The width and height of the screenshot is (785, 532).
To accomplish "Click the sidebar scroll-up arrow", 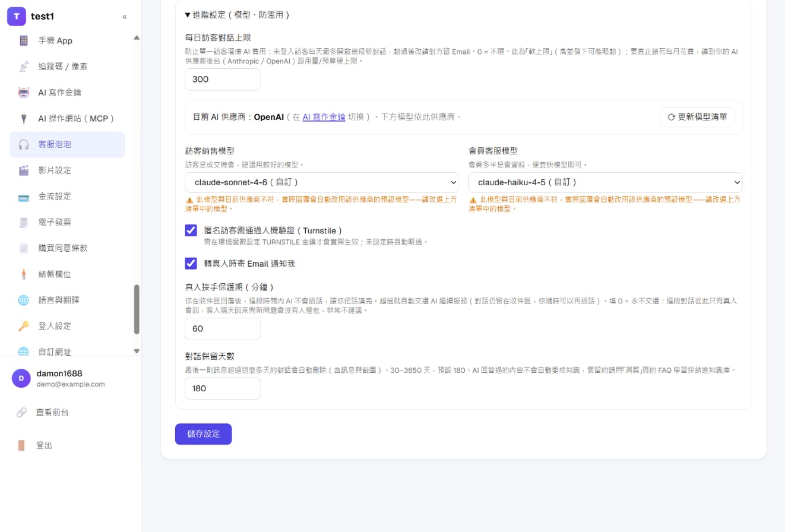I will pos(137,37).
